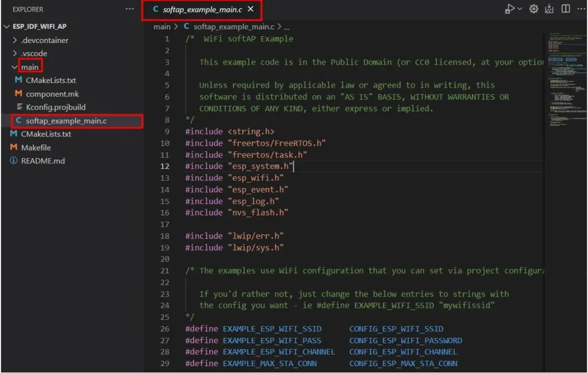
Task: Open Explorer panel more actions menu
Action: click(129, 9)
